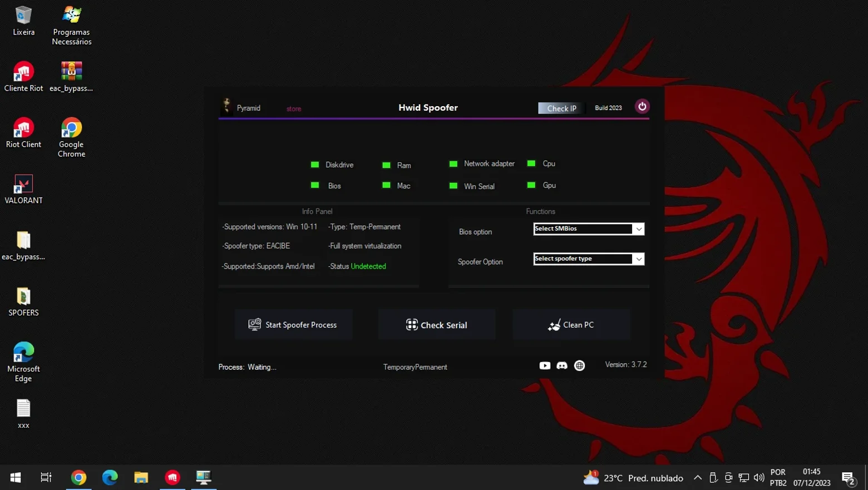Toggle the Cpu checkbox
This screenshot has width=868, height=490.
tap(531, 164)
